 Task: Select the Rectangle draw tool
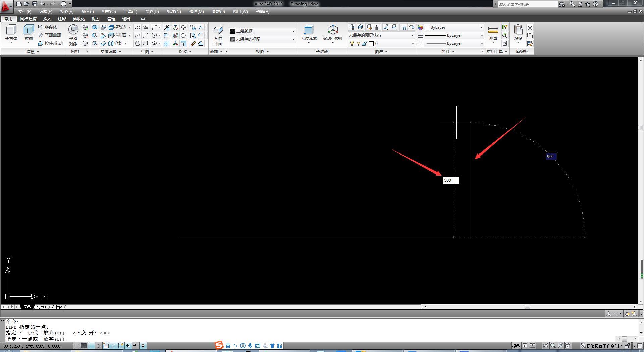click(145, 43)
